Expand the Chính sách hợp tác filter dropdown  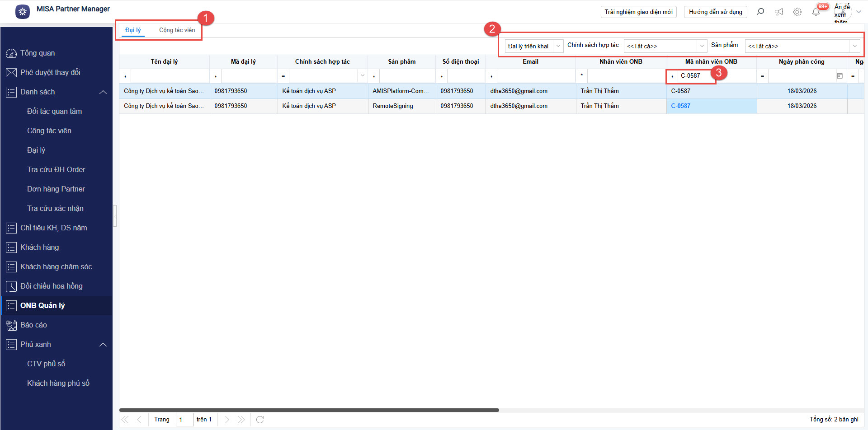[x=702, y=46]
